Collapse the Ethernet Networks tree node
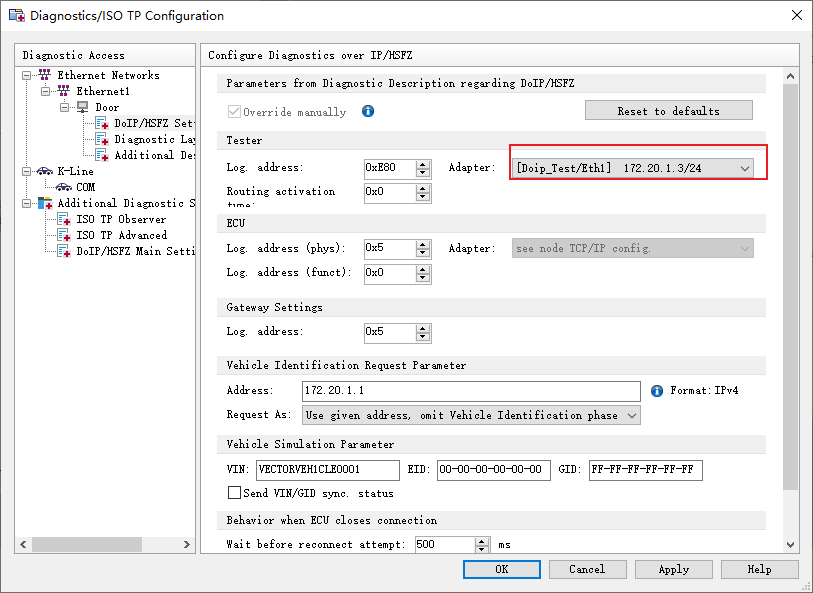The height and width of the screenshot is (593, 813). click(26, 76)
